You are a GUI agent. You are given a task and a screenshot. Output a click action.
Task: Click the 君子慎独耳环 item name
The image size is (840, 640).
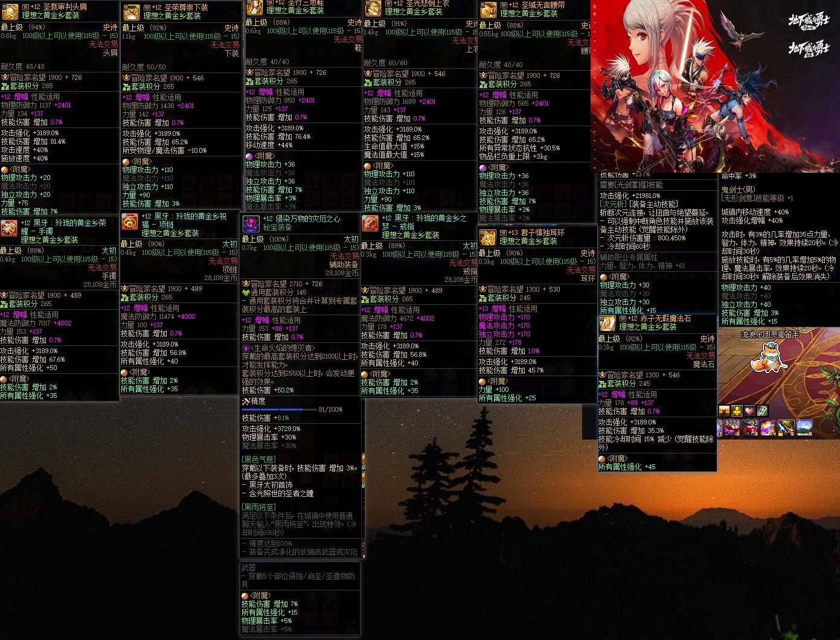[543, 232]
